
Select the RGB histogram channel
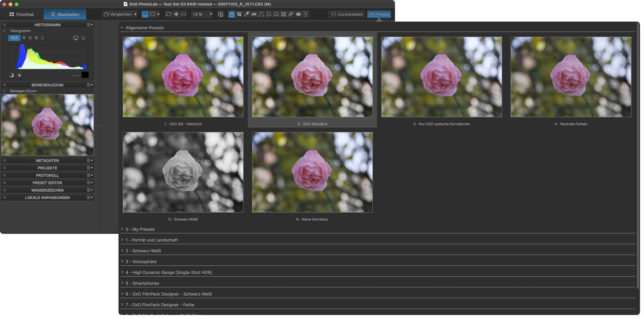click(x=14, y=38)
